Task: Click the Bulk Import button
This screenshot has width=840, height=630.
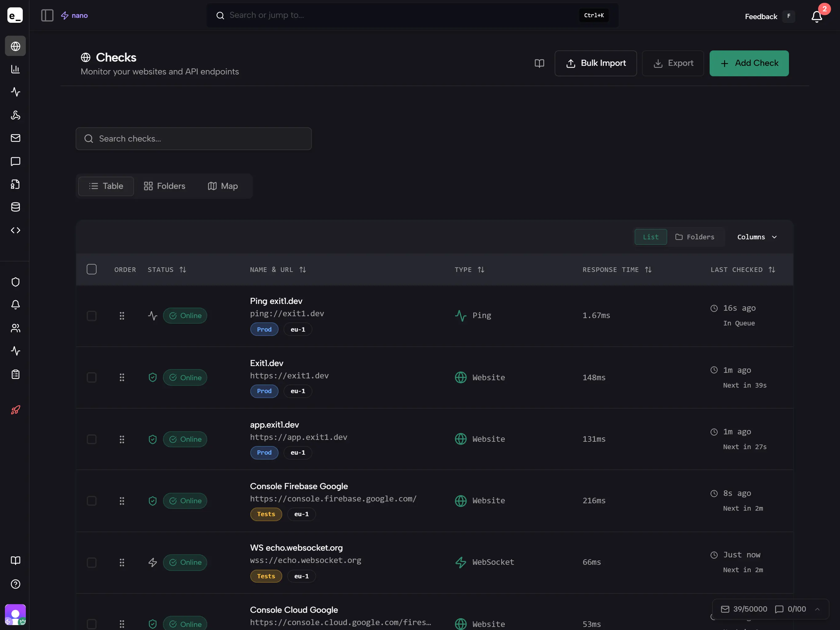Action: pos(596,63)
